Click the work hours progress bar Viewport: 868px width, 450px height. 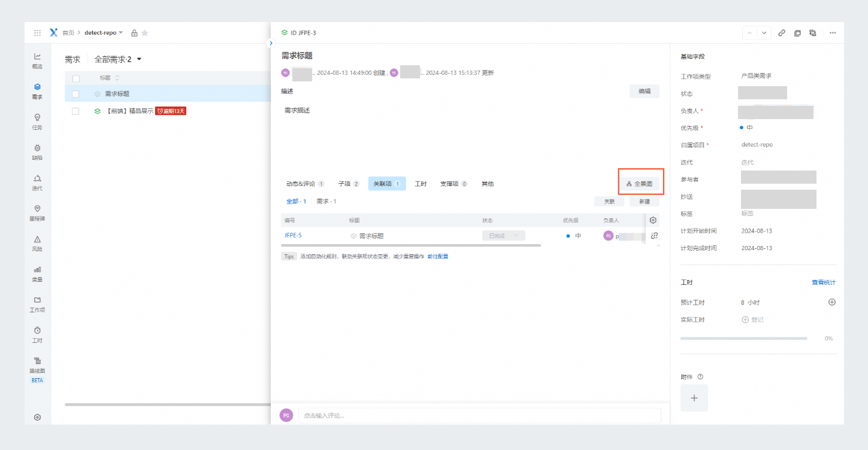(743, 339)
